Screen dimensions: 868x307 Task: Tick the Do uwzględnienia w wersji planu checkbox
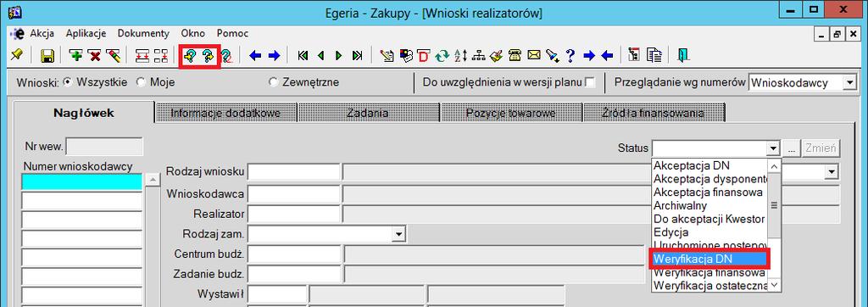click(590, 82)
